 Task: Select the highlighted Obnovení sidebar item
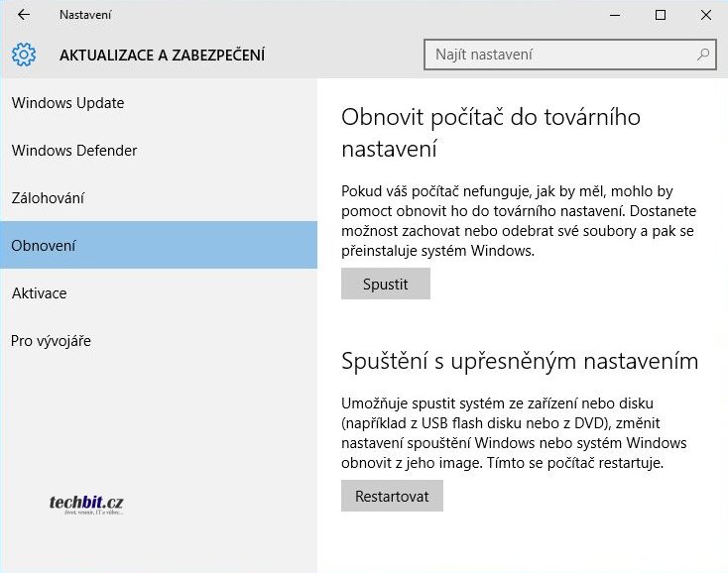[x=44, y=246]
